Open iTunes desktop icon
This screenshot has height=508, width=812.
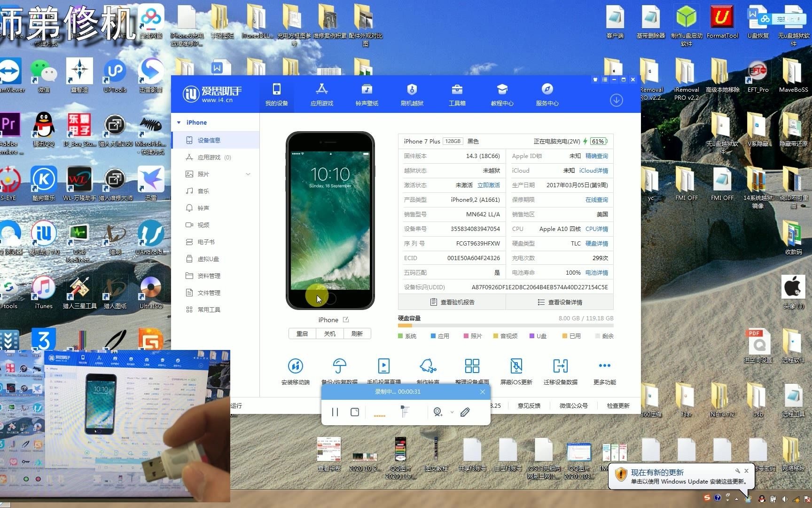tap(44, 291)
